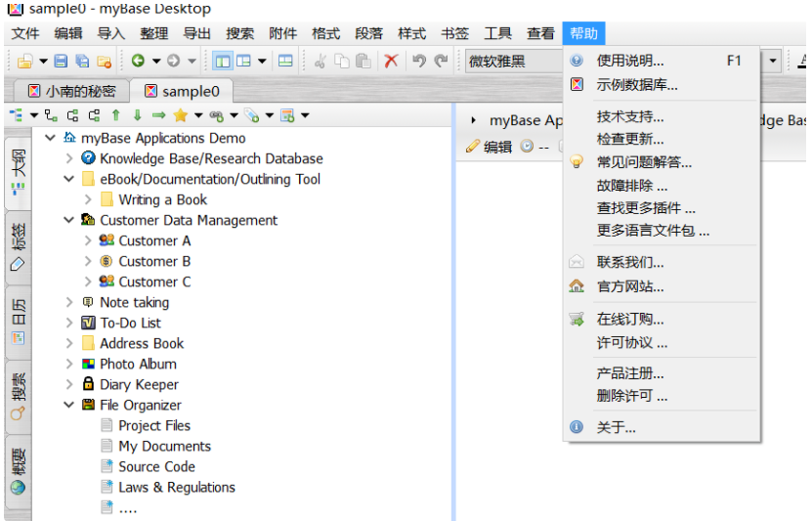Viewport: 812px width, 521px height.
Task: Switch to 概要 vertical side tab
Action: click(x=19, y=471)
